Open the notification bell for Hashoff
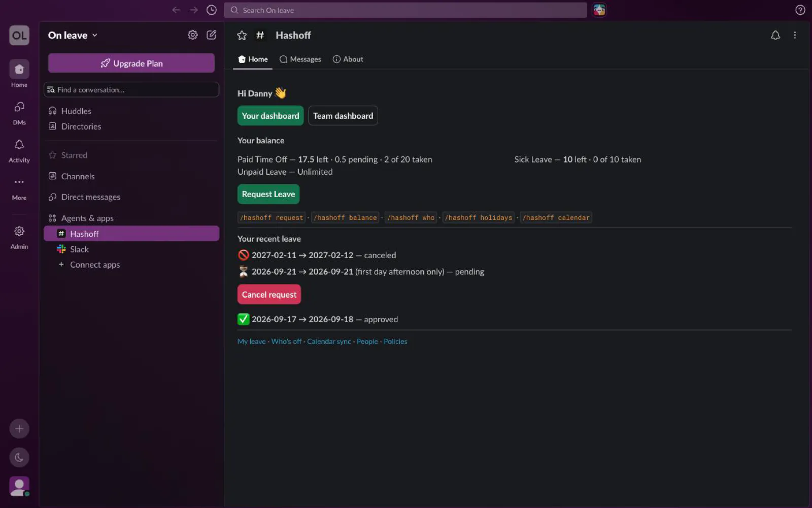Image resolution: width=812 pixels, height=508 pixels. coord(775,35)
